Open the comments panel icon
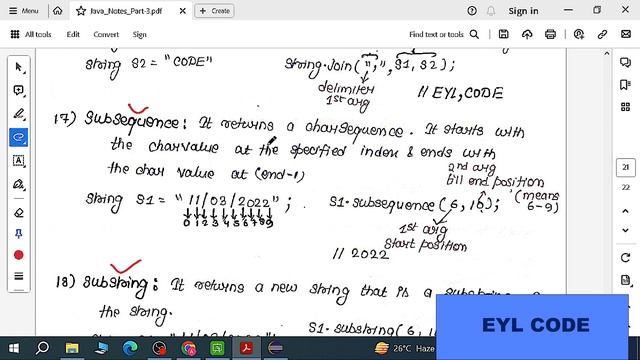The width and height of the screenshot is (640, 360). click(625, 62)
